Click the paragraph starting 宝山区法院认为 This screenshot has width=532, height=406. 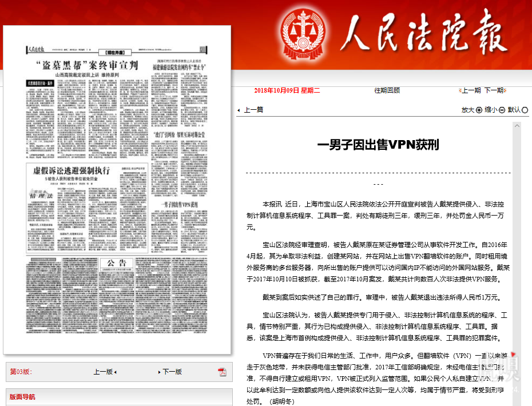coord(377,327)
